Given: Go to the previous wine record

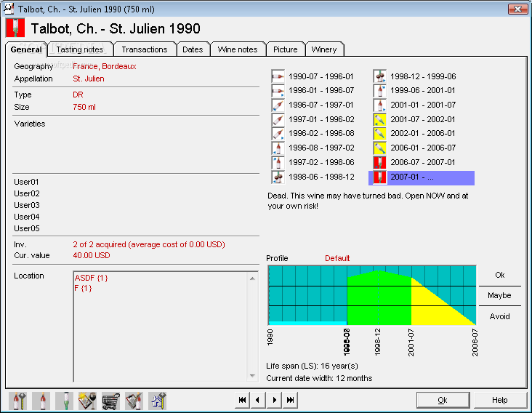Looking at the screenshot, I should (258, 400).
